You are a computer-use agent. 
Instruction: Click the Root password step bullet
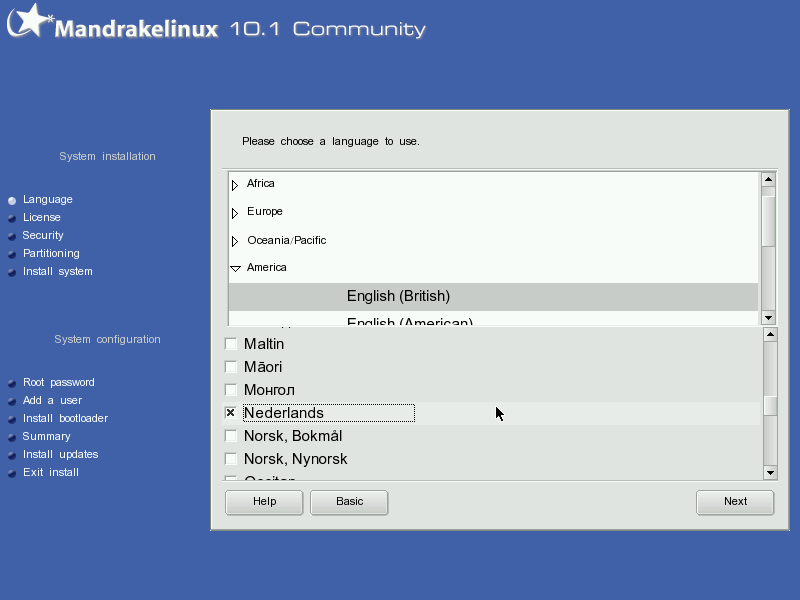coord(12,383)
